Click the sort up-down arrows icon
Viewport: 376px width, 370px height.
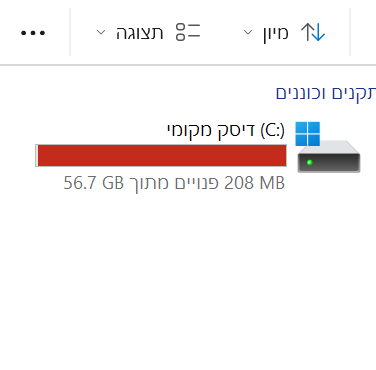coord(313,32)
